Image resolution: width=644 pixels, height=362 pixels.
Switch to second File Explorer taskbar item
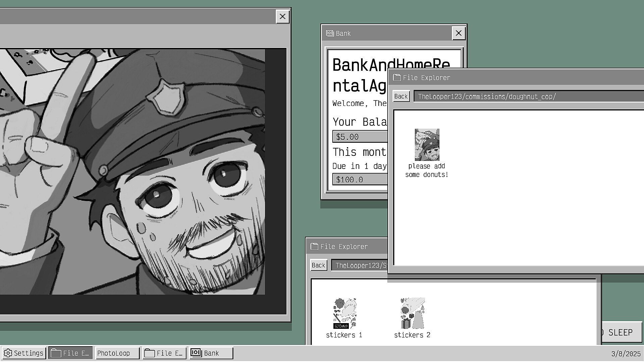click(x=164, y=353)
